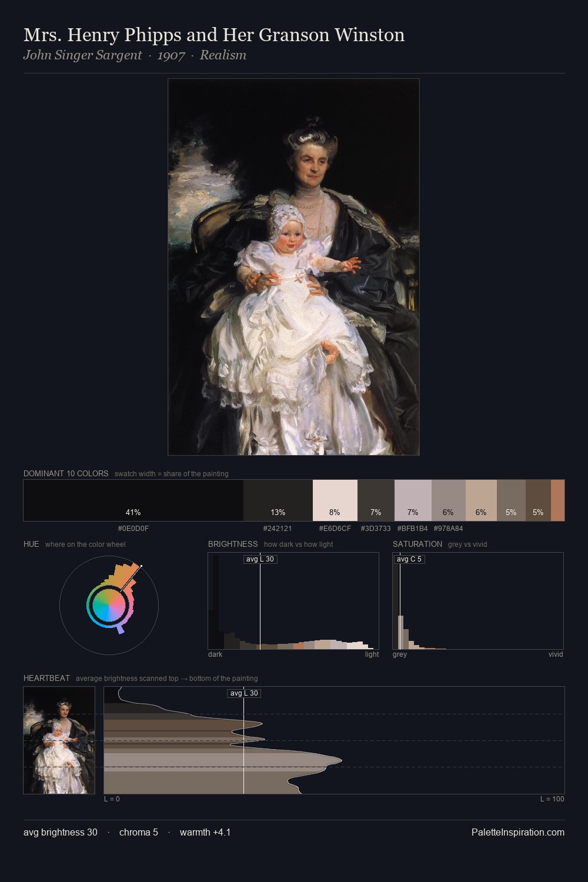Select the narrow terracotta swatch at end
This screenshot has width=588, height=882.
(x=557, y=500)
